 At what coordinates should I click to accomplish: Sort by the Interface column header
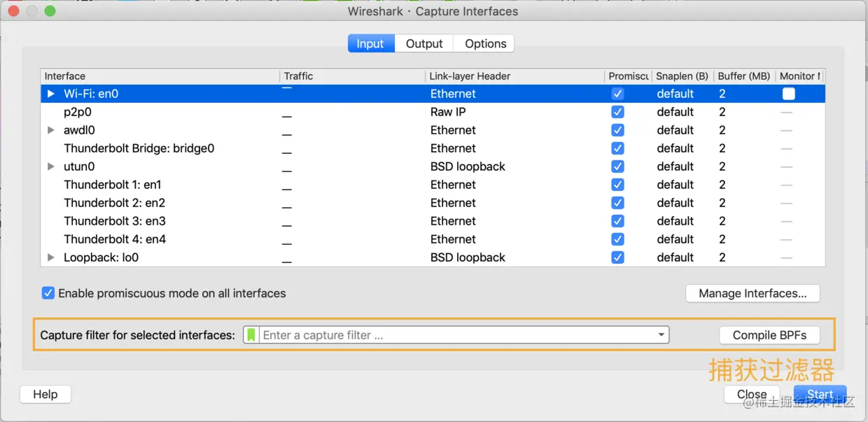pos(160,76)
